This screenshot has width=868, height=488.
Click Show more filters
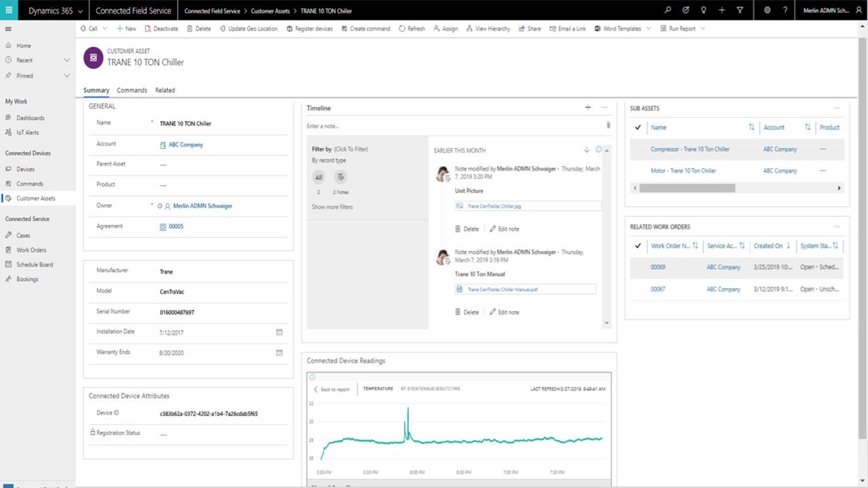332,207
